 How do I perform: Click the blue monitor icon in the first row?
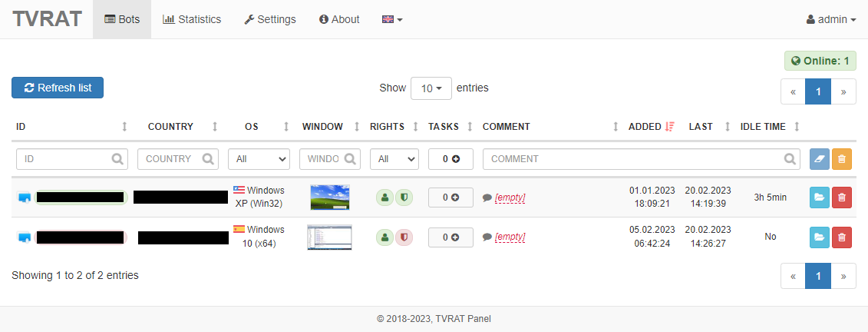pos(25,198)
